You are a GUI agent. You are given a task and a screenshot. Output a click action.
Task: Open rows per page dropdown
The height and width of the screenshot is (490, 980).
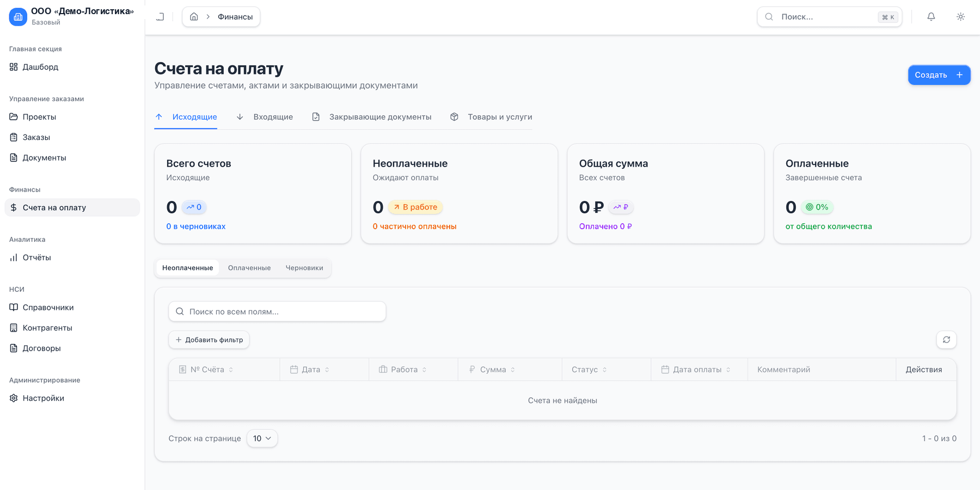[262, 438]
